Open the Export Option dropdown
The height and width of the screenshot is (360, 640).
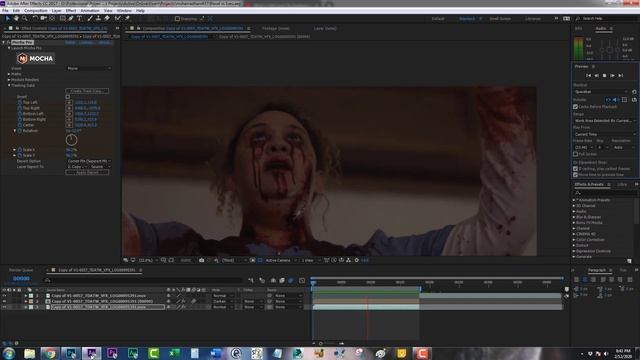89,161
